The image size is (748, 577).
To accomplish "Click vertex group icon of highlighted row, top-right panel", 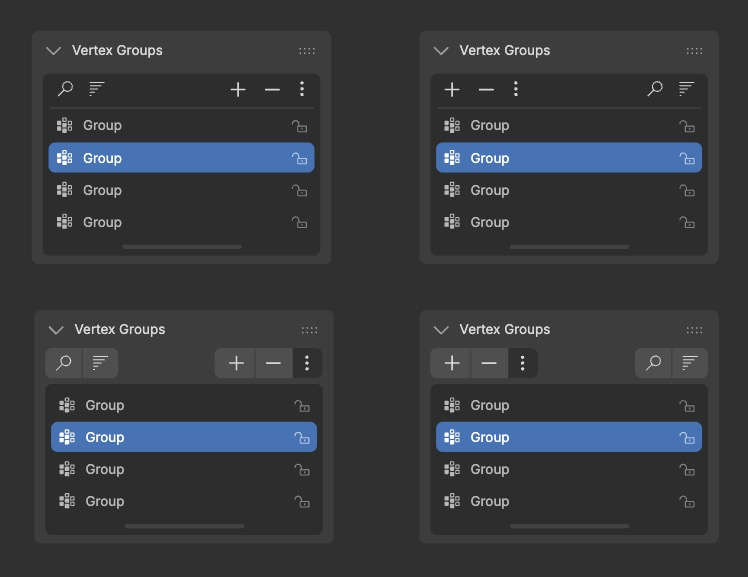I will 452,157.
